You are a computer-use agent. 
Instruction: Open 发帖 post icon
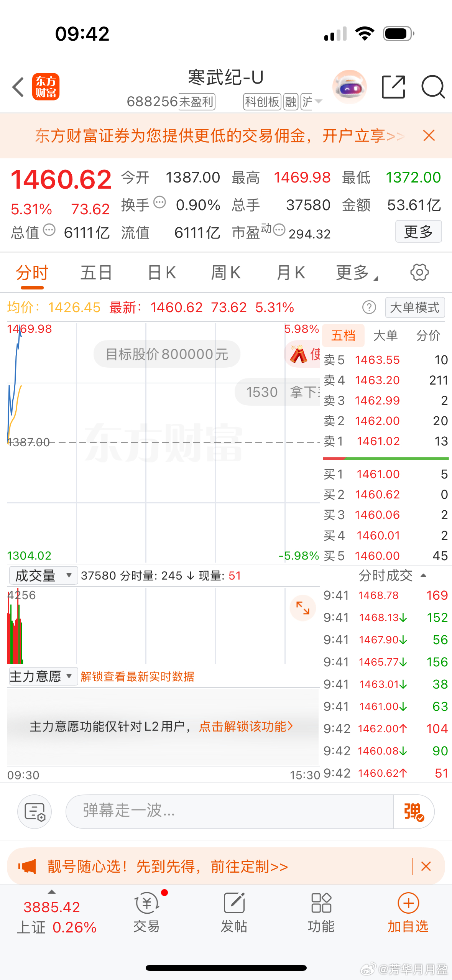click(234, 913)
